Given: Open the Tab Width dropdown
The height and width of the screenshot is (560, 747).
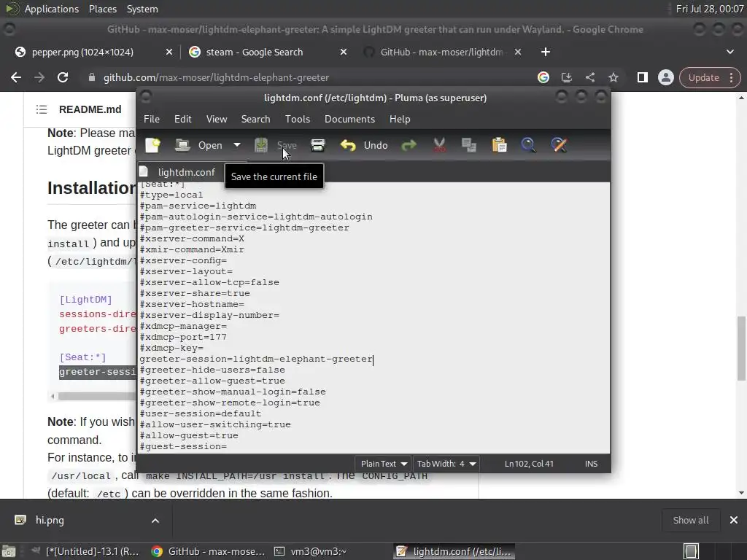Looking at the screenshot, I should pos(446,464).
